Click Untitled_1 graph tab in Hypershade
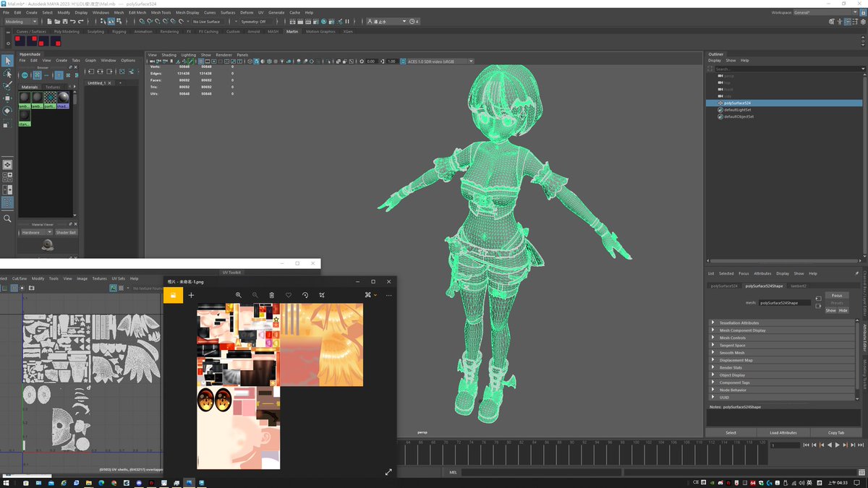The image size is (868, 488). tap(97, 83)
